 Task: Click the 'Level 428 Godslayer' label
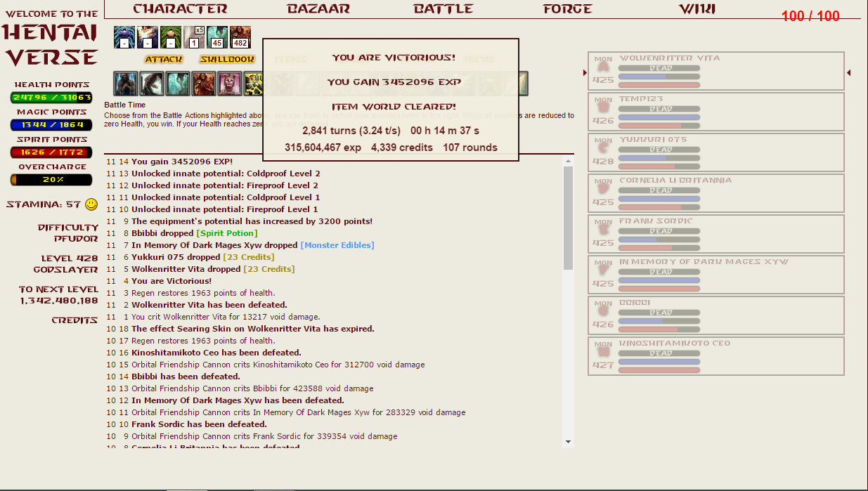tap(66, 264)
